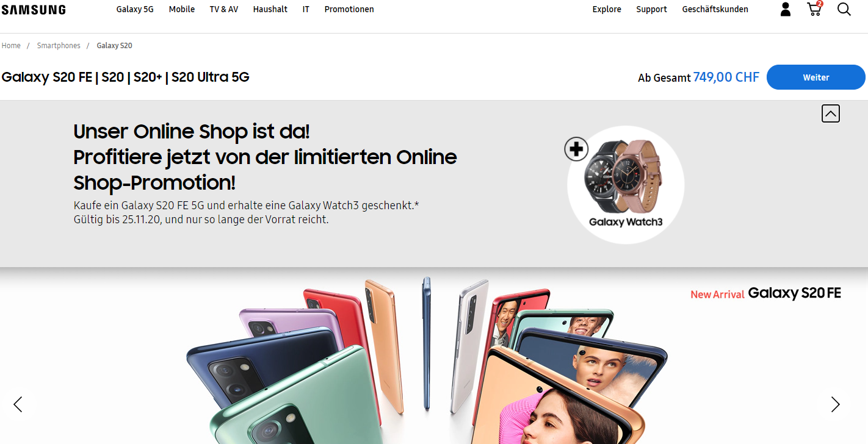The image size is (868, 444).
Task: Click the plus icon beside Galaxy Watch3
Action: (x=576, y=149)
